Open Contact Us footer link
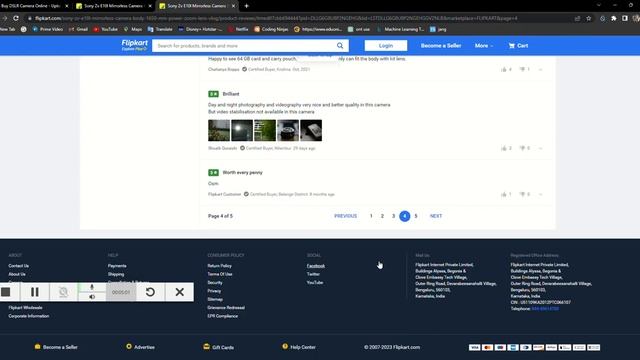The image size is (640, 360). click(x=18, y=266)
